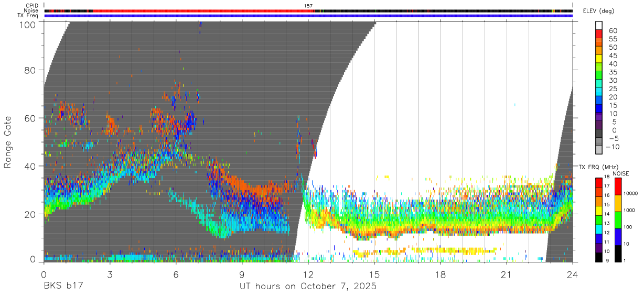Viewport: 644px width, 297px height.
Task: Pick the black bottom segment of TX FRQ colorbar
Action: (599, 257)
